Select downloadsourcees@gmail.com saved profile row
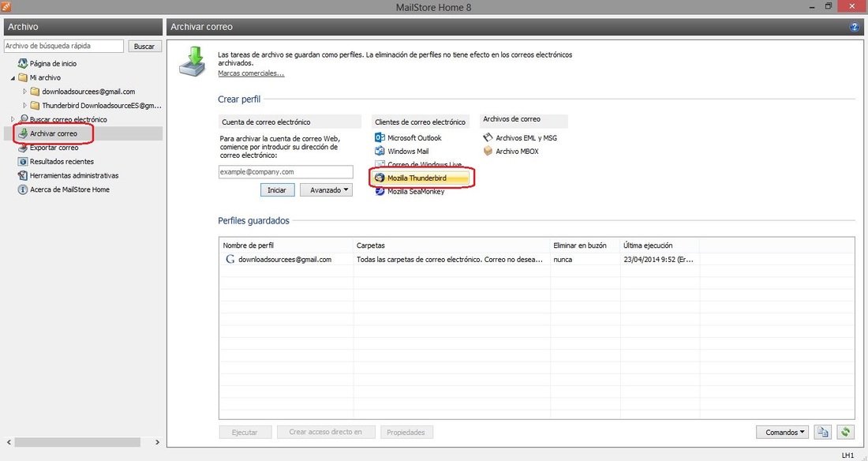Viewport: 868px width, 461px height. coord(537,259)
